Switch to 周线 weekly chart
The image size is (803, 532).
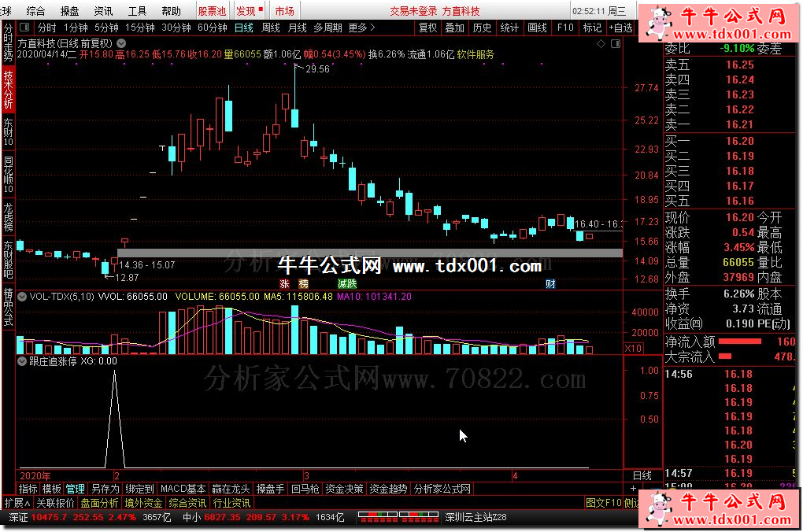[x=270, y=28]
